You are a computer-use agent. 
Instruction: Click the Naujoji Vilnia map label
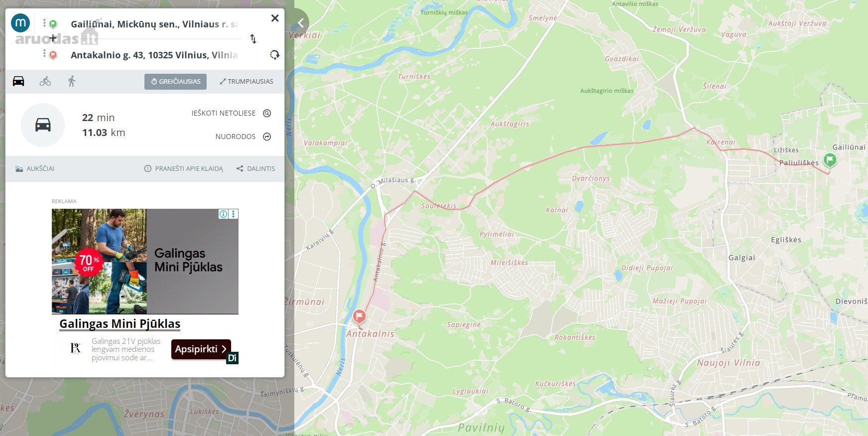pos(729,363)
